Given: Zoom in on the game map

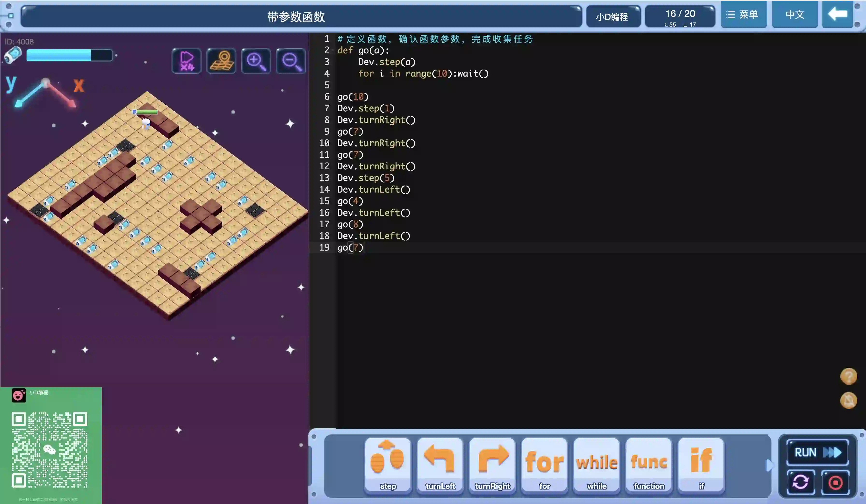Looking at the screenshot, I should (x=256, y=61).
